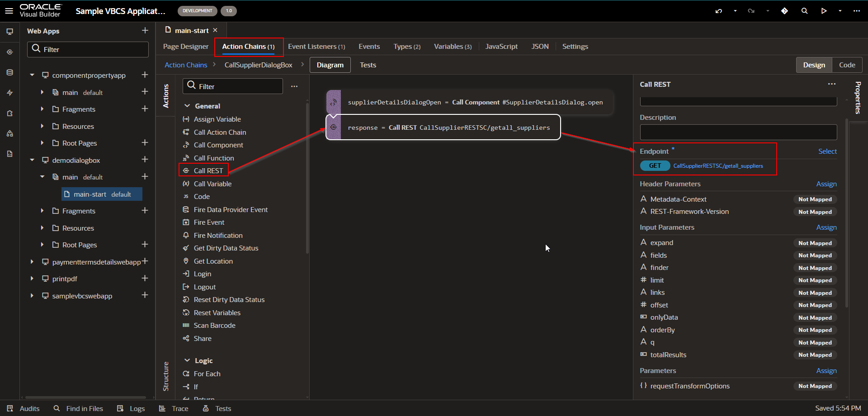
Task: Expand printpdf tree node
Action: click(x=32, y=279)
